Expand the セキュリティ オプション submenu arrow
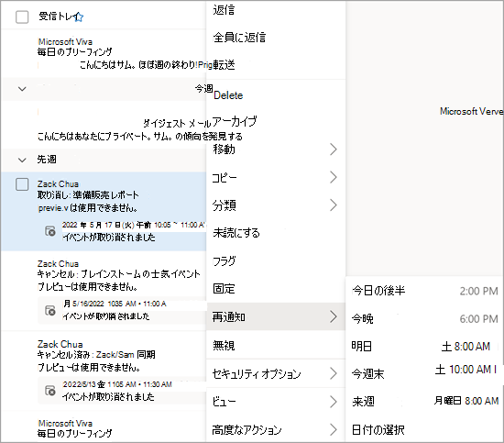The width and height of the screenshot is (504, 443). click(334, 373)
